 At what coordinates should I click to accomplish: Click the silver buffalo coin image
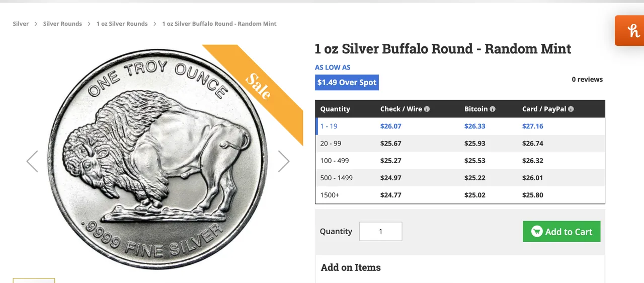pyautogui.click(x=156, y=161)
